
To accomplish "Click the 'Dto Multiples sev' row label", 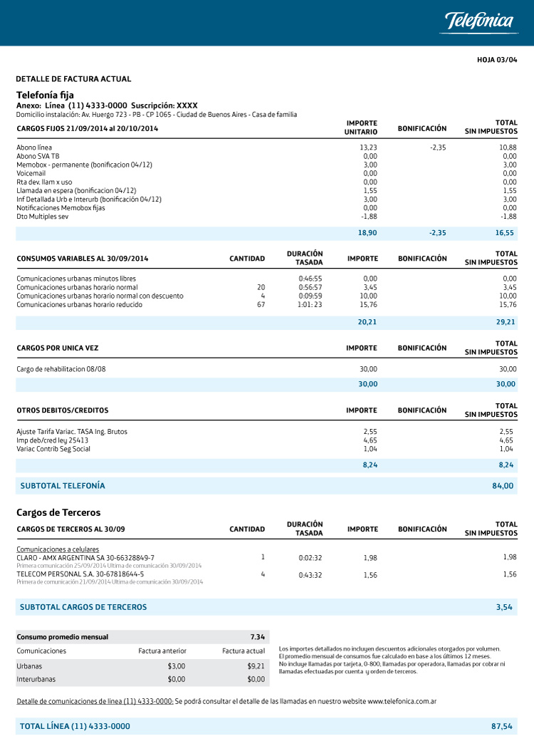I will click(43, 217).
